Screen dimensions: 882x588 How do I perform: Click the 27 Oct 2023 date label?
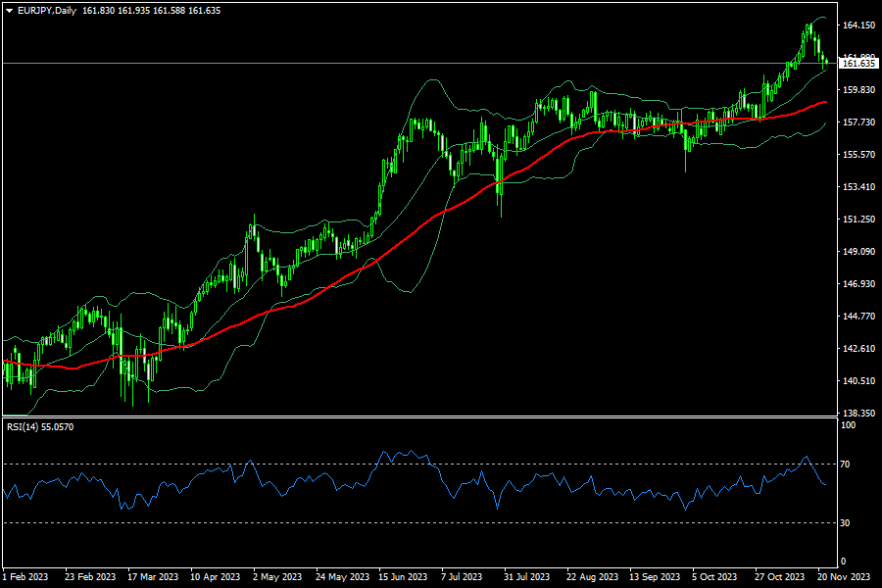click(x=780, y=577)
